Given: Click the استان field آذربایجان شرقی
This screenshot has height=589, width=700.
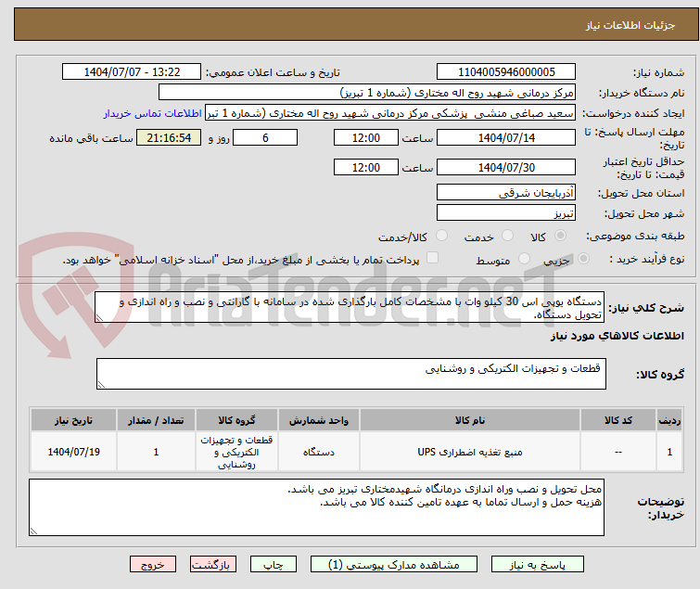Looking at the screenshot, I should [x=506, y=192].
